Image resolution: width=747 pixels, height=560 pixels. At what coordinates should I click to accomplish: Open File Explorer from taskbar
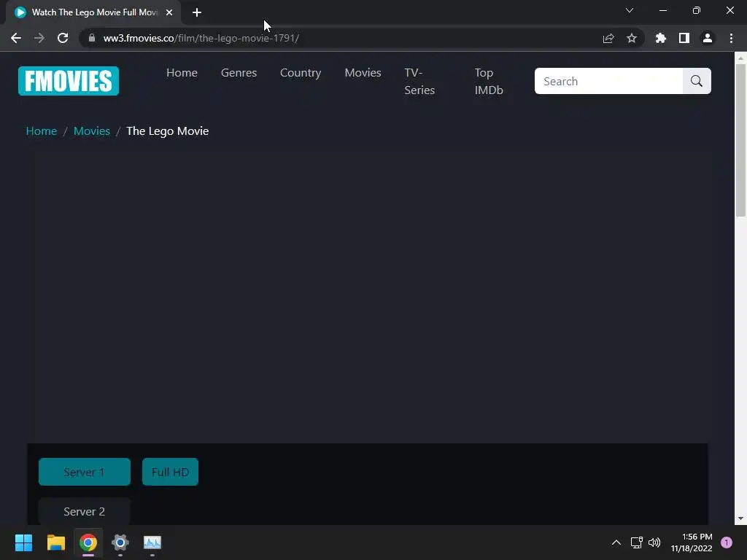pyautogui.click(x=55, y=542)
